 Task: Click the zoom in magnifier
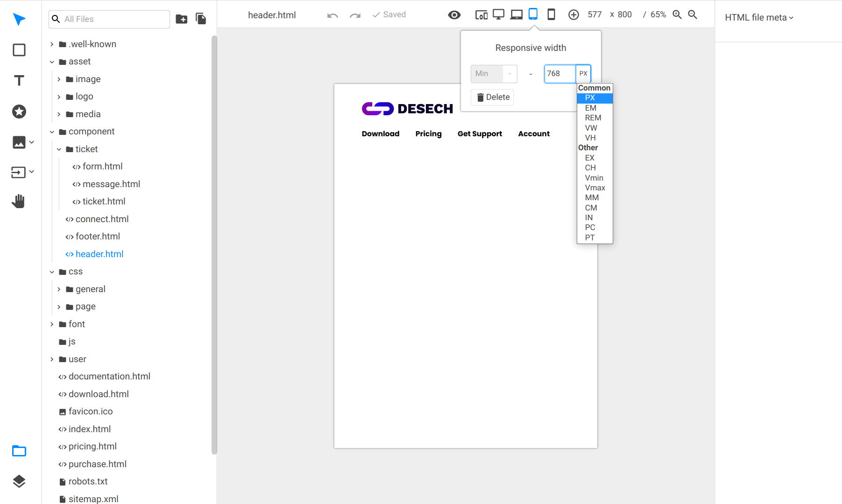tap(677, 15)
